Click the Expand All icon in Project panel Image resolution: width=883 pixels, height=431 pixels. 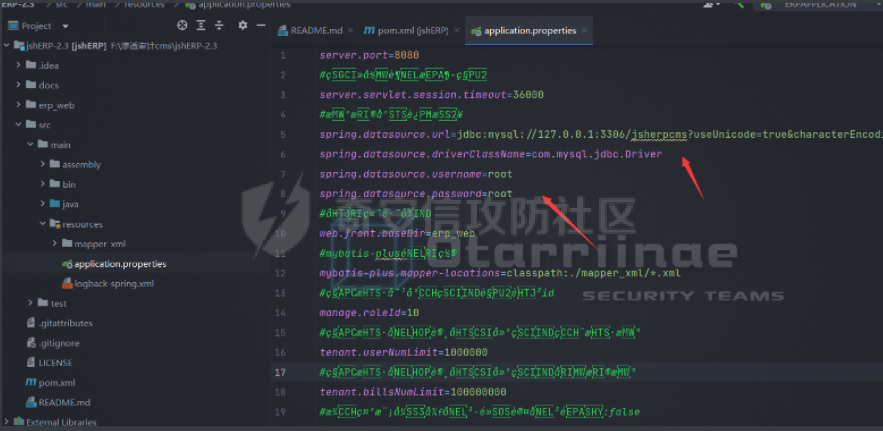click(200, 25)
